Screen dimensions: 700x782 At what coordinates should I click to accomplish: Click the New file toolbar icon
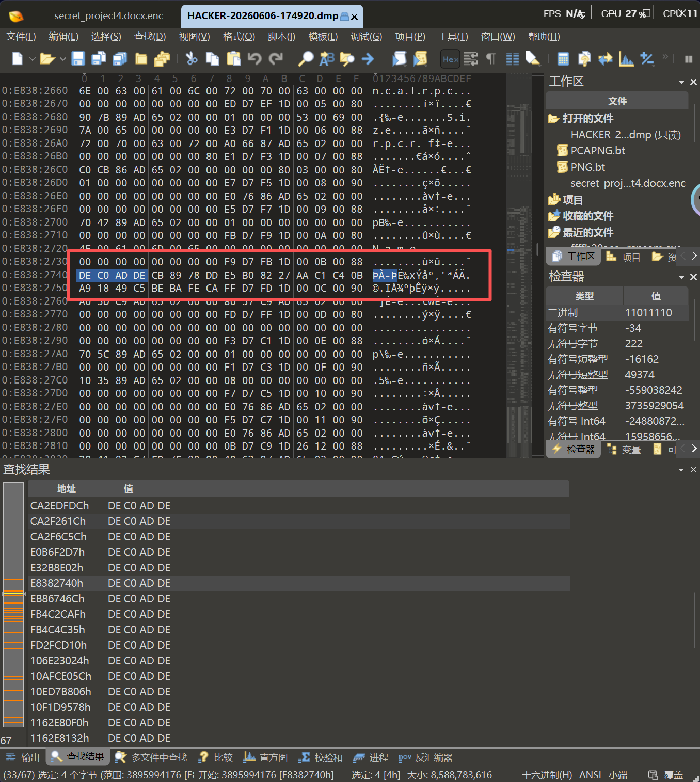[17, 59]
